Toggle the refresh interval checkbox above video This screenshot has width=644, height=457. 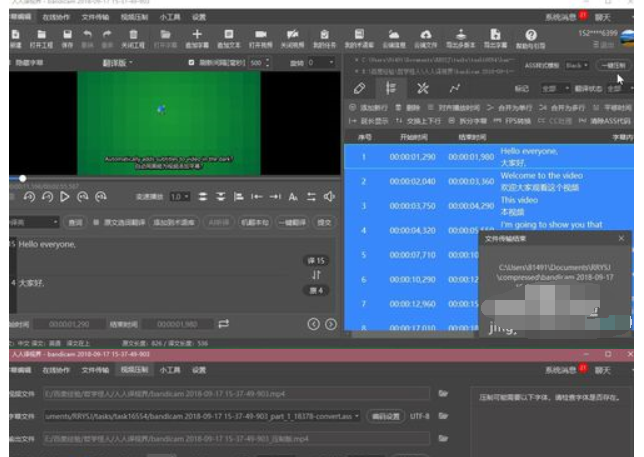191,62
